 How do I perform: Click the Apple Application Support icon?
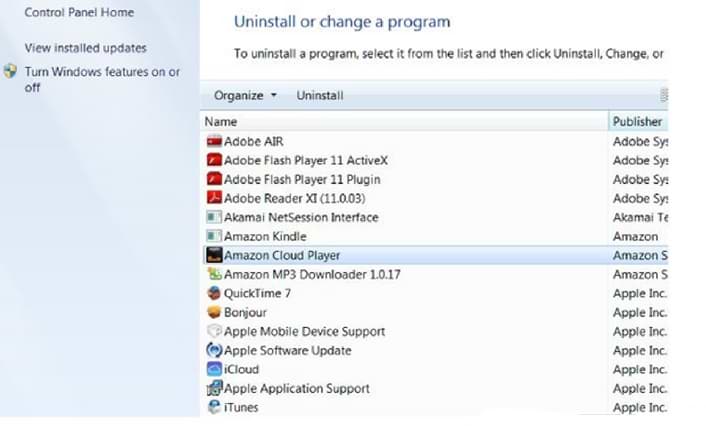[x=214, y=388]
